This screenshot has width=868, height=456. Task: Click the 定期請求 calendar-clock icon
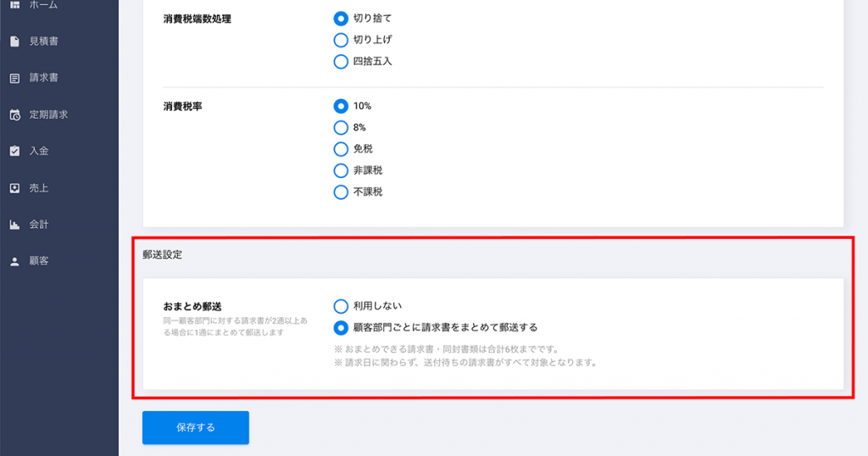pyautogui.click(x=15, y=115)
